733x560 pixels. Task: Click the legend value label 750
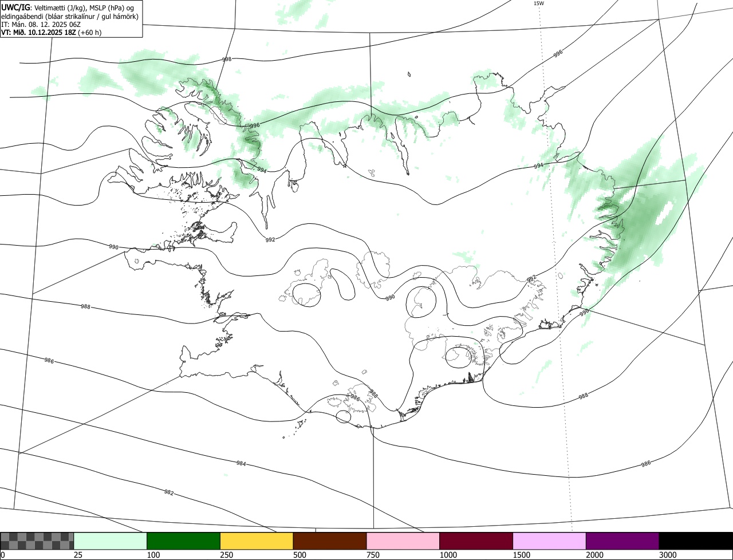(373, 555)
